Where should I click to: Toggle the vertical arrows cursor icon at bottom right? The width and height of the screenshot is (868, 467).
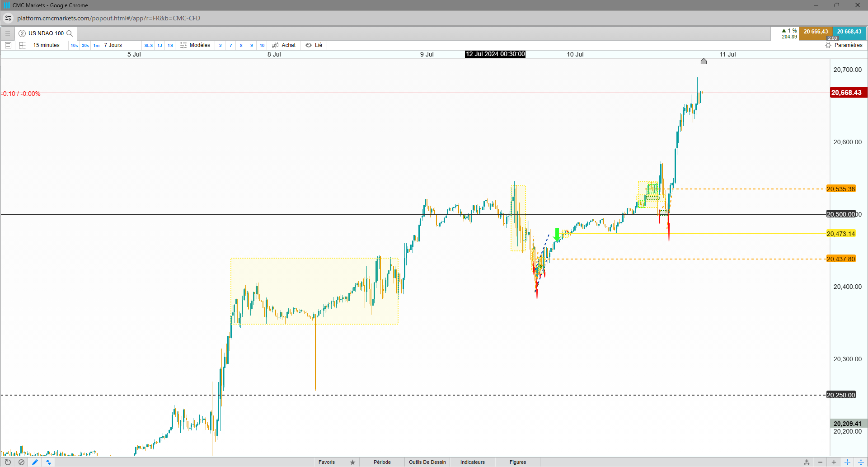861,462
